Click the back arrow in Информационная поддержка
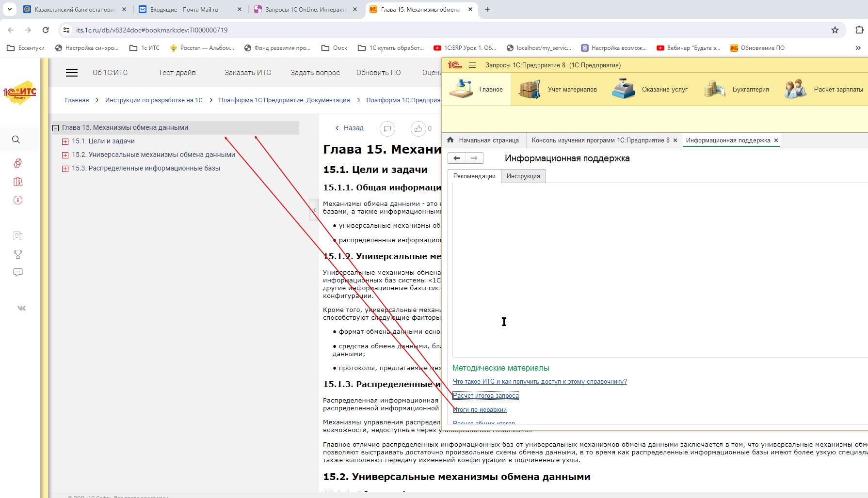 (457, 158)
